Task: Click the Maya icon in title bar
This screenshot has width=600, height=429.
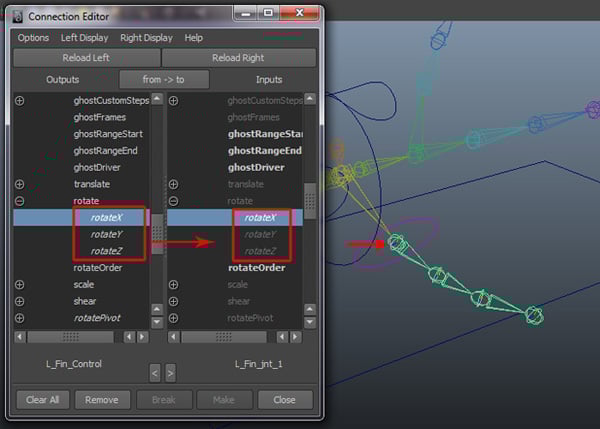Action: click(x=16, y=16)
